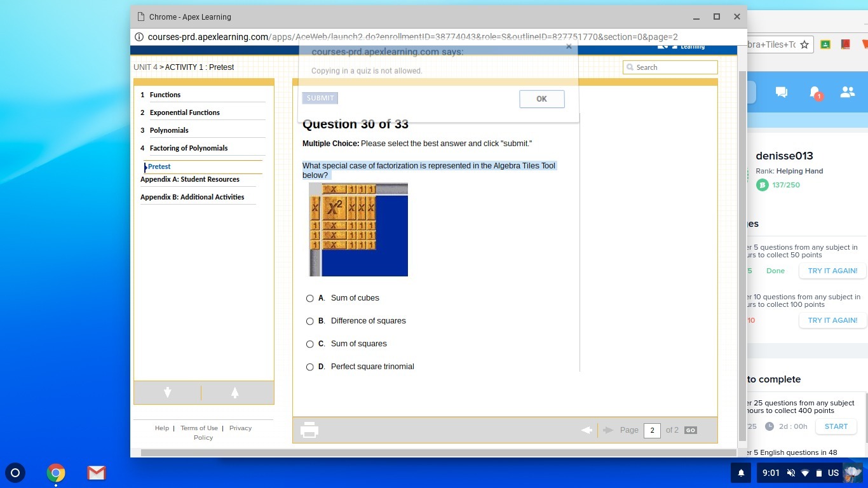This screenshot has width=868, height=488.
Task: Open the Terms of Use link
Action: click(x=199, y=428)
